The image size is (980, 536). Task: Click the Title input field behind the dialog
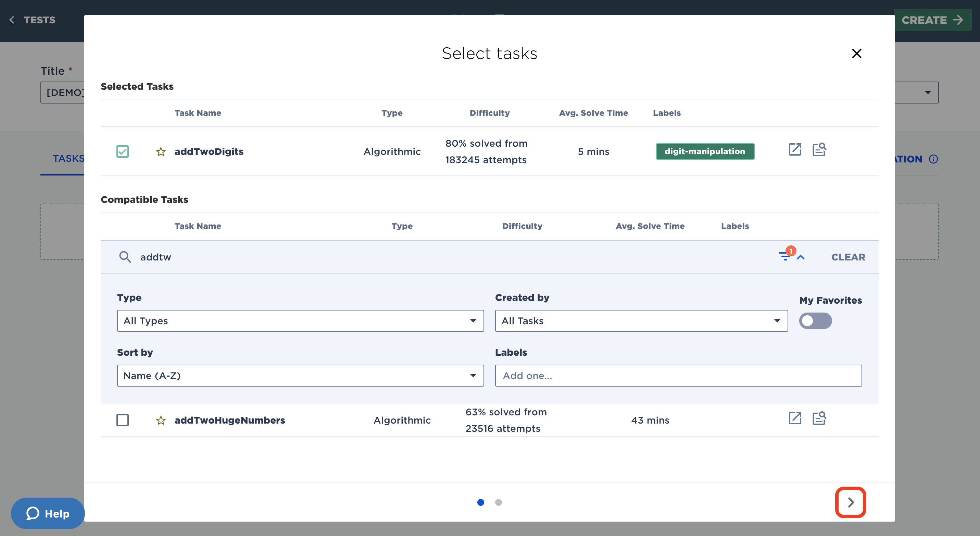click(x=63, y=93)
